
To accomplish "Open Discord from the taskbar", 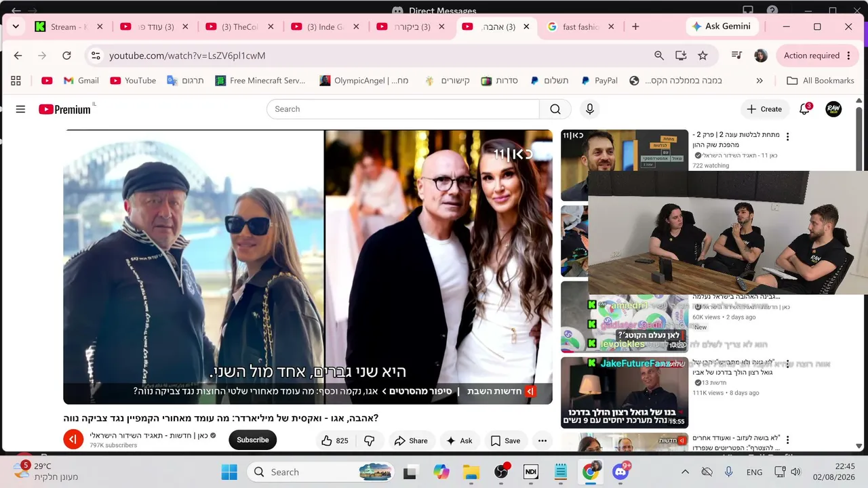I will 620,472.
